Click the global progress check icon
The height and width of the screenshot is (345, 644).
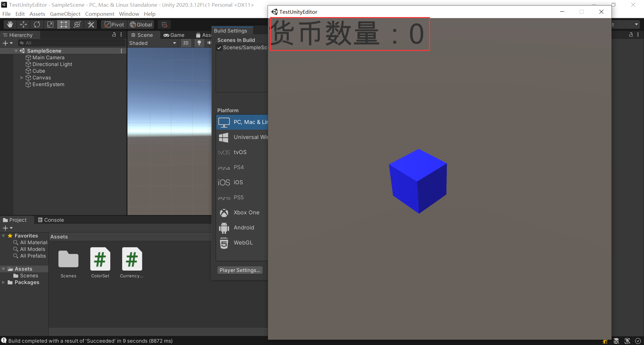638,341
